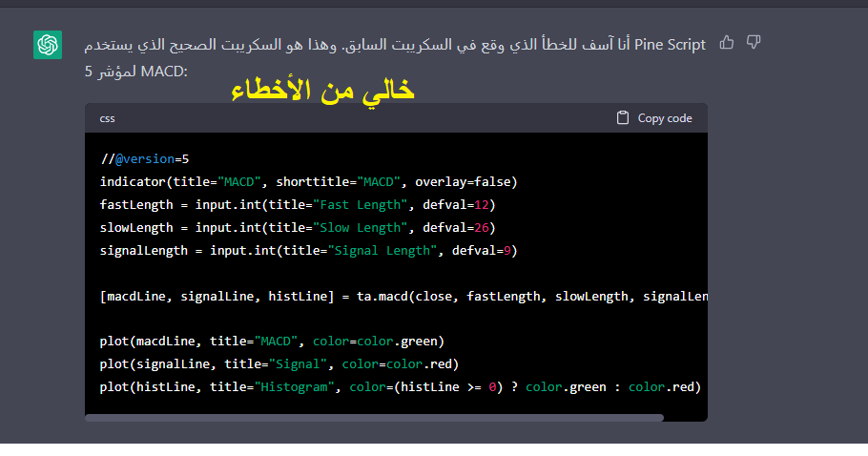Click the slowLength input.int line
868x456 pixels.
coord(298,227)
